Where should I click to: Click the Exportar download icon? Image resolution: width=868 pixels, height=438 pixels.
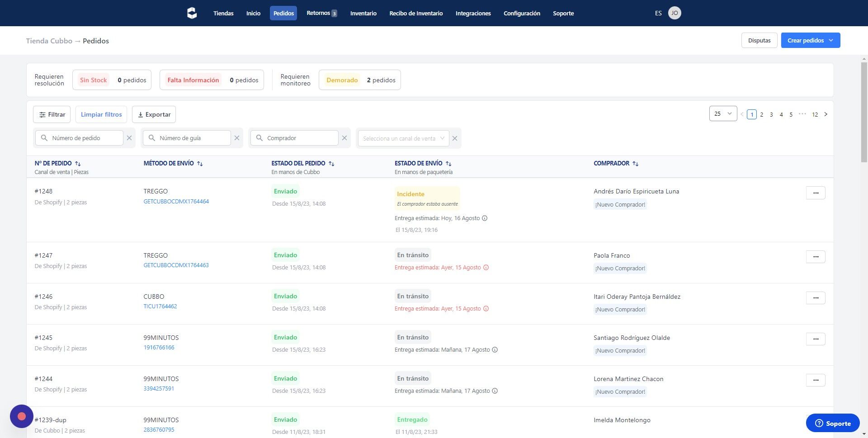(141, 114)
